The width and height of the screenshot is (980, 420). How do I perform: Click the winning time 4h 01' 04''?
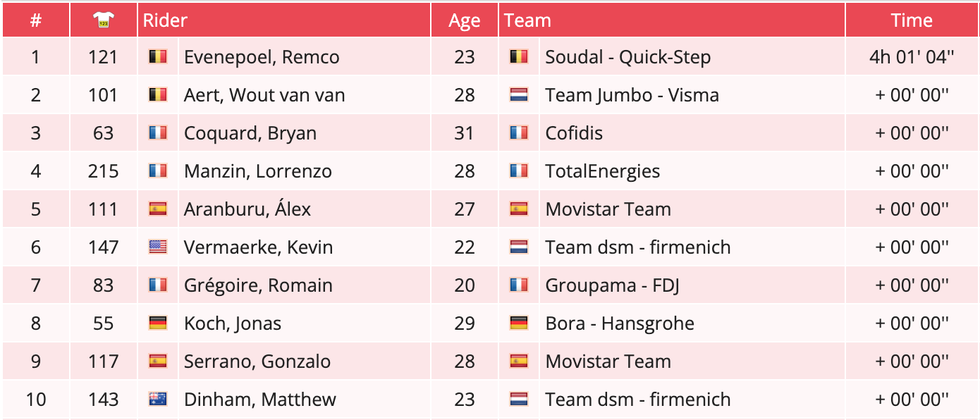pyautogui.click(x=912, y=57)
